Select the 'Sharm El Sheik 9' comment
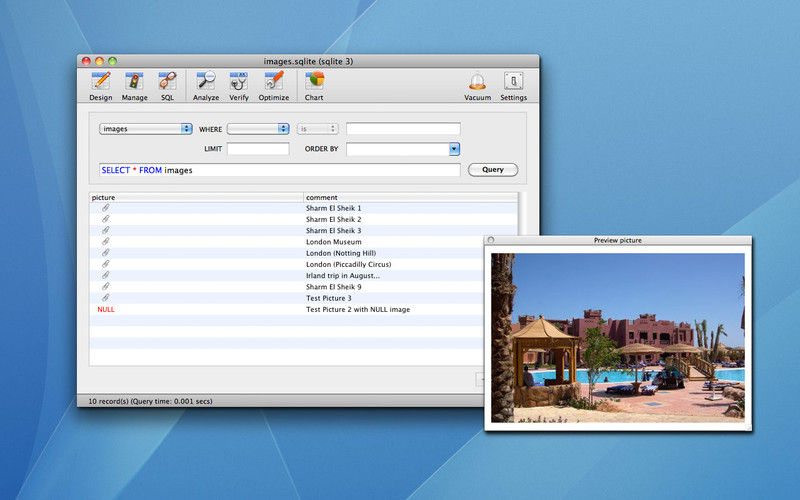800x500 pixels. pos(334,287)
